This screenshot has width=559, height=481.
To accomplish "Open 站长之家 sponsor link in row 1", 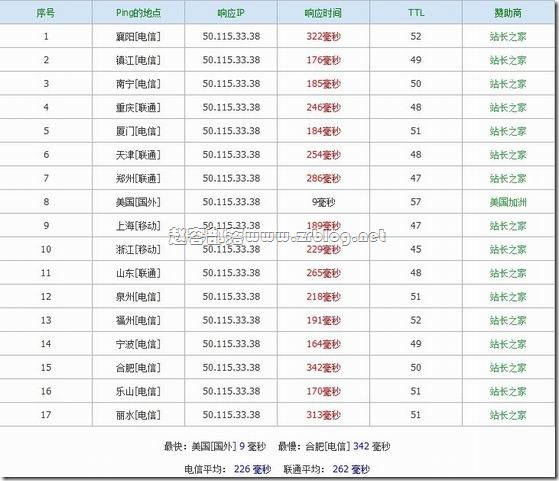I will 508,36.
